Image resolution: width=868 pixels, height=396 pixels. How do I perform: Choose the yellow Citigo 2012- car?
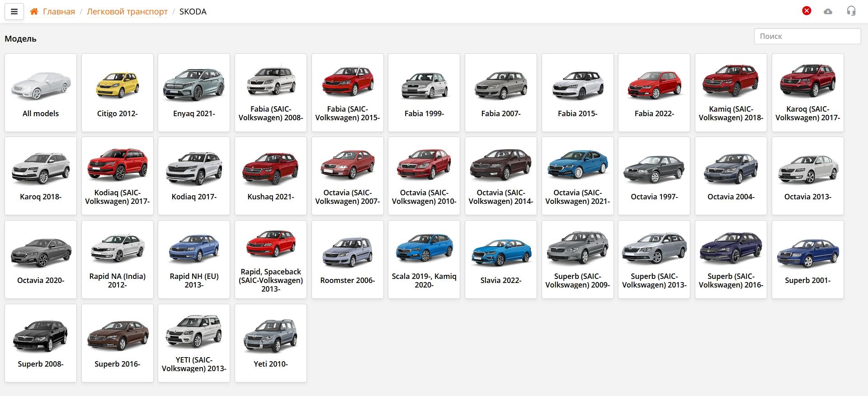point(118,93)
